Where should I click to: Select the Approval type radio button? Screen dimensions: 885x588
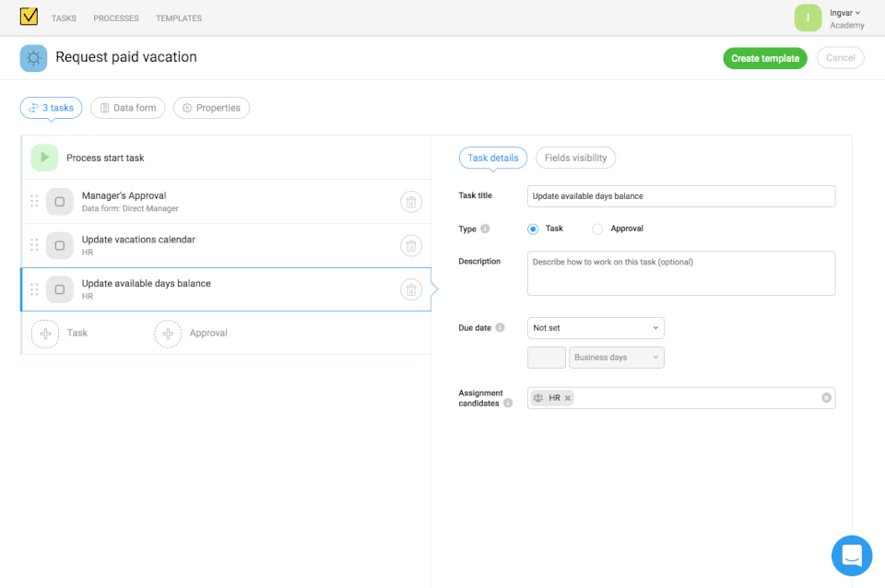(597, 229)
